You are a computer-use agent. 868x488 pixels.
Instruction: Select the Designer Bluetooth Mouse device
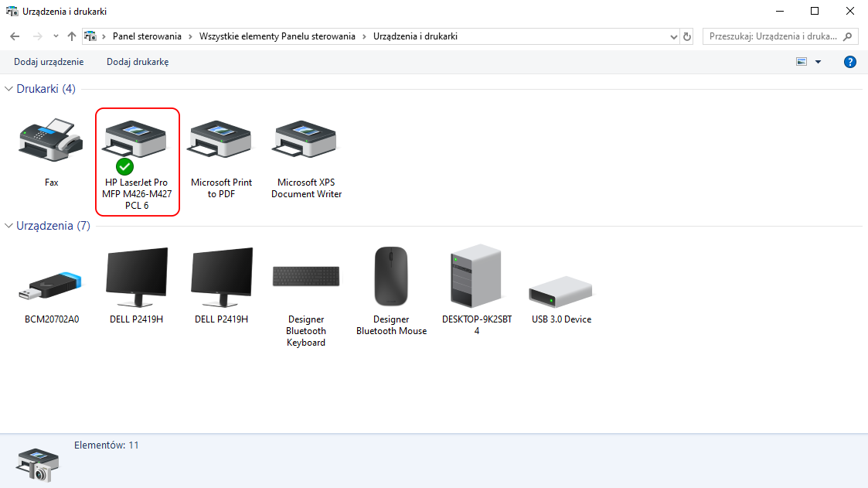pyautogui.click(x=391, y=277)
